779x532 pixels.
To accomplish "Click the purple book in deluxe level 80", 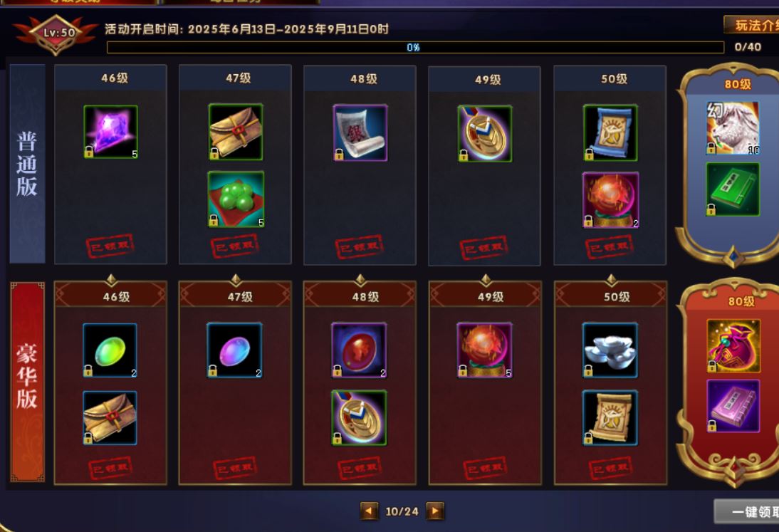I will point(733,406).
